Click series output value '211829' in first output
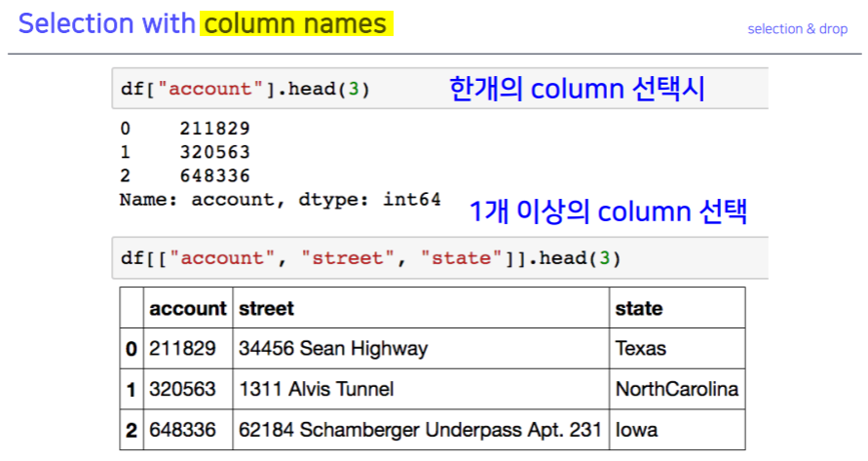The image size is (868, 461). [x=214, y=129]
